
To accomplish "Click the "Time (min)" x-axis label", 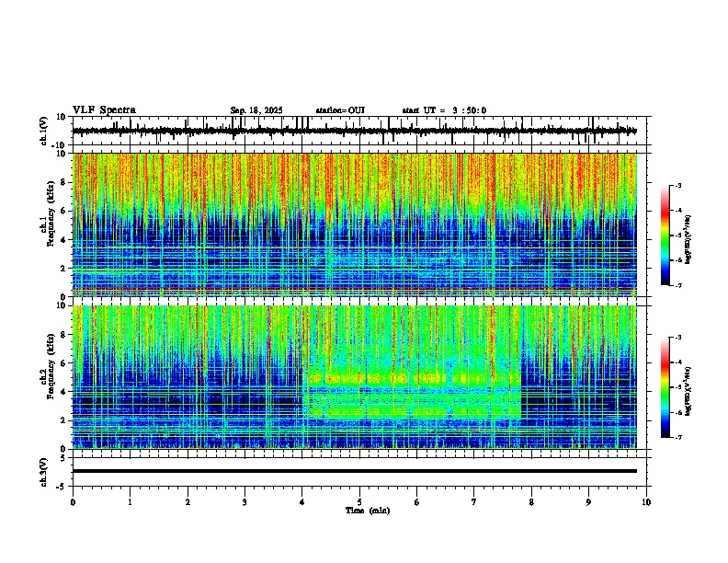I will point(368,511).
